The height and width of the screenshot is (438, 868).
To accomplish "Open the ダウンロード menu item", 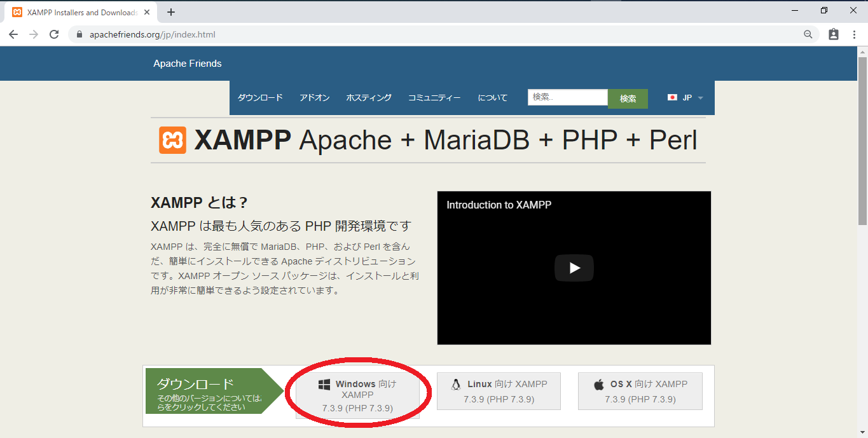I will pos(260,98).
